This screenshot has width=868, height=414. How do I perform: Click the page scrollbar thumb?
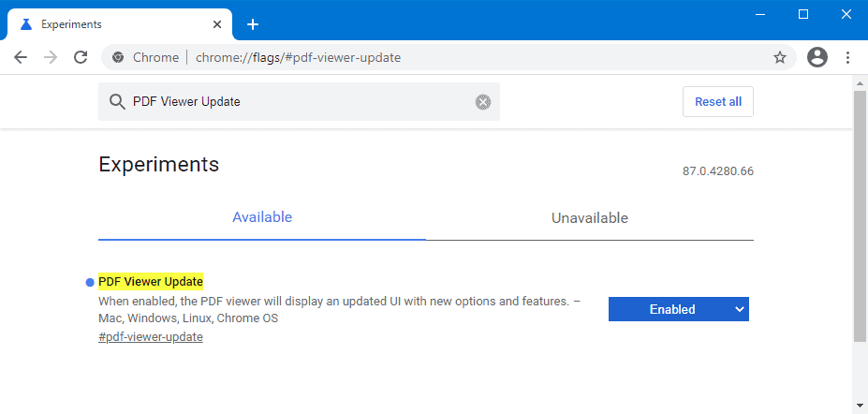point(860,216)
